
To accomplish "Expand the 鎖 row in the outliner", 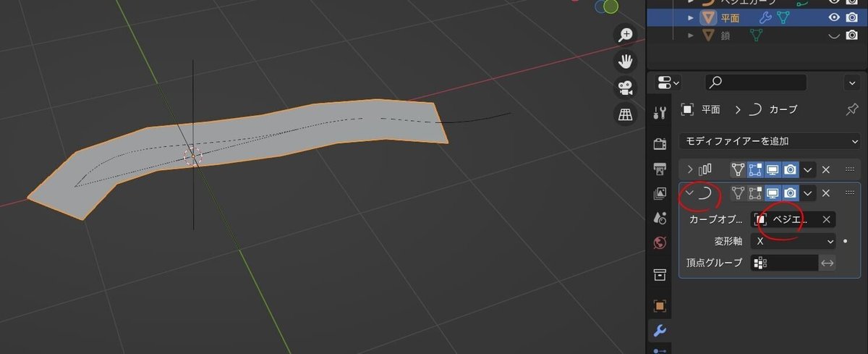I will [690, 34].
